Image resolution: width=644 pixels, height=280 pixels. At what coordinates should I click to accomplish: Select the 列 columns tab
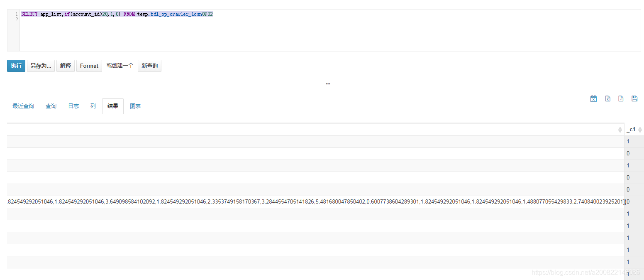tap(93, 106)
